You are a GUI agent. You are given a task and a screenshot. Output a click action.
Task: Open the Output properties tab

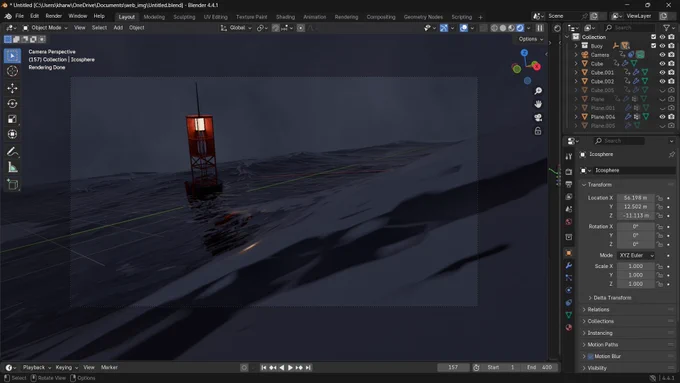(x=569, y=184)
